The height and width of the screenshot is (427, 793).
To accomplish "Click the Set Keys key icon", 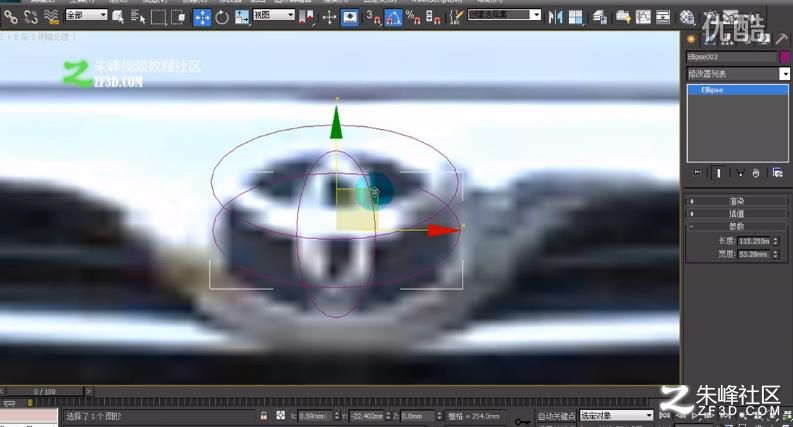I will (522, 421).
